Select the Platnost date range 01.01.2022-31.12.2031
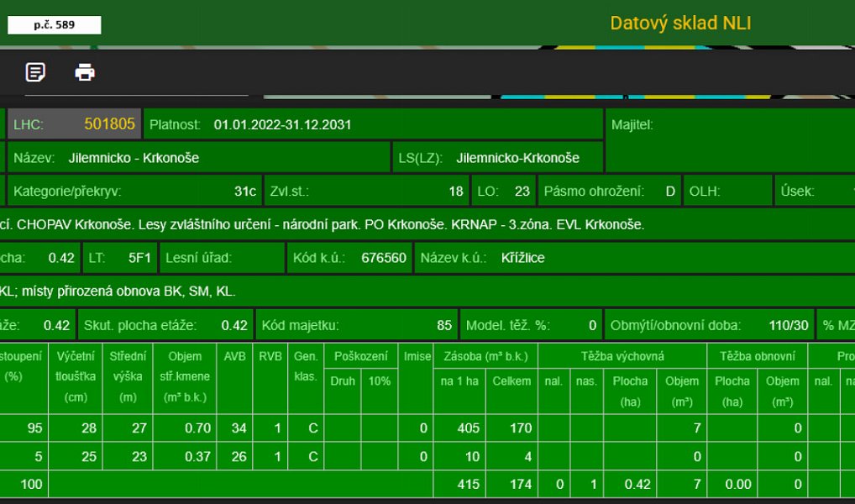855x504 pixels. pyautogui.click(x=282, y=124)
